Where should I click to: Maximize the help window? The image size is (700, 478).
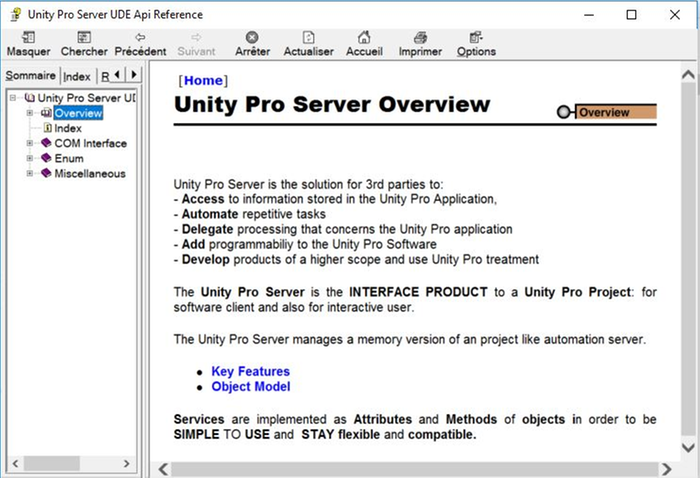(631, 15)
